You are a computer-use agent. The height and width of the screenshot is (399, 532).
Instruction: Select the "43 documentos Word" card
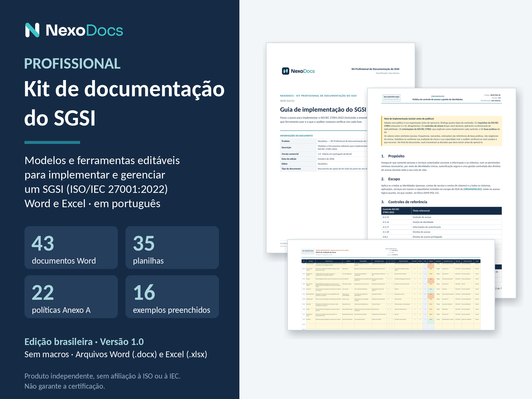tap(71, 247)
